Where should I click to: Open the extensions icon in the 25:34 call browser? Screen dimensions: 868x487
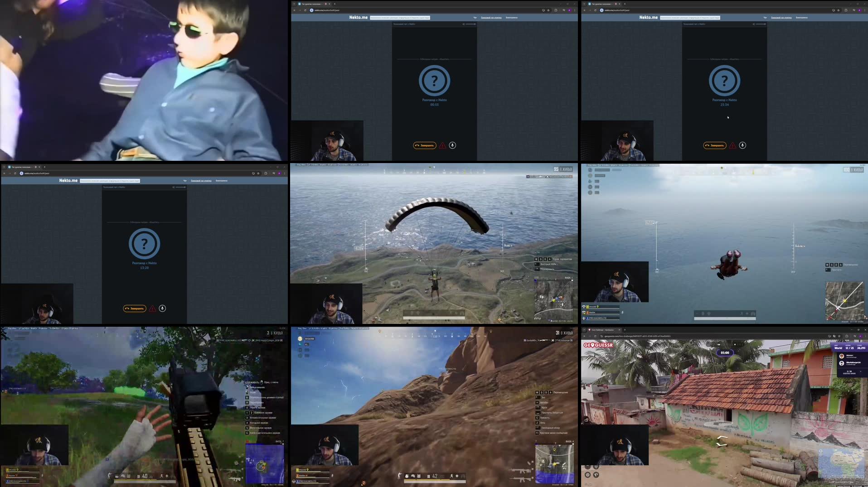[846, 10]
